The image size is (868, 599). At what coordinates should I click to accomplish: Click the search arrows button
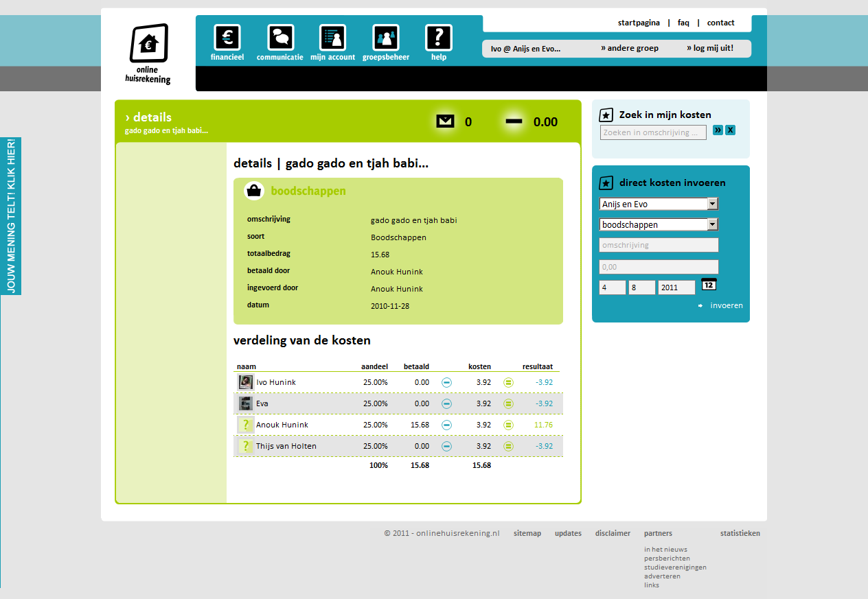[718, 130]
